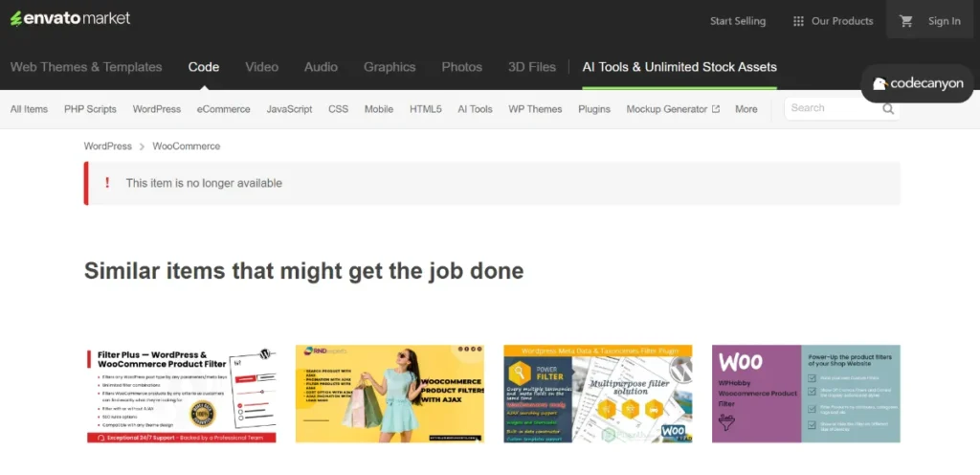
Task: Click Start Selling link
Action: pyautogui.click(x=738, y=21)
